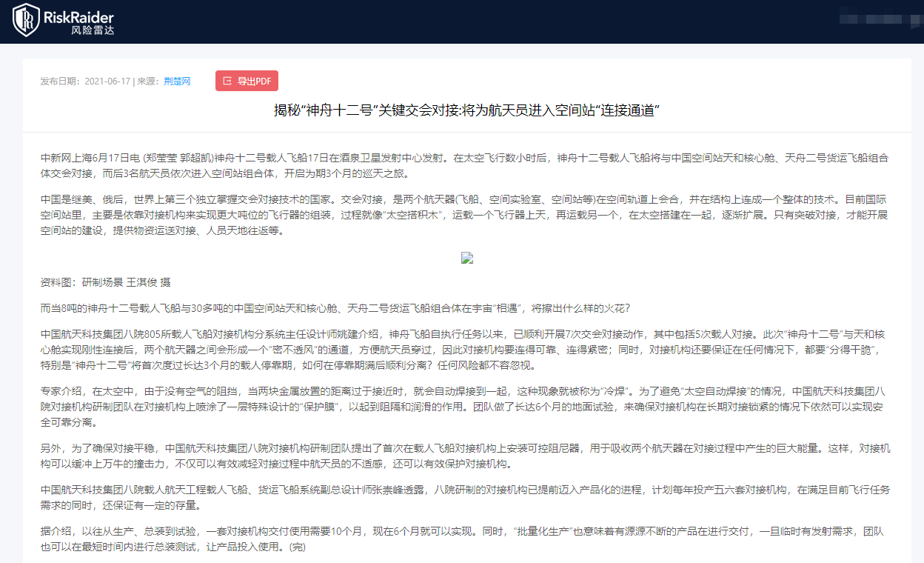Click the RiskRaider shield logo icon
The height and width of the screenshot is (563, 924).
[x=27, y=20]
